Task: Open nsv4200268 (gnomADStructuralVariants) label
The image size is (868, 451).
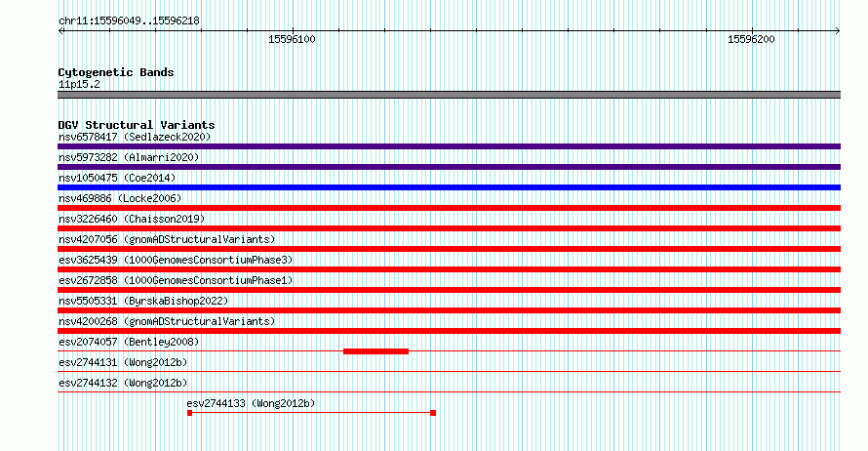Action: pos(167,321)
